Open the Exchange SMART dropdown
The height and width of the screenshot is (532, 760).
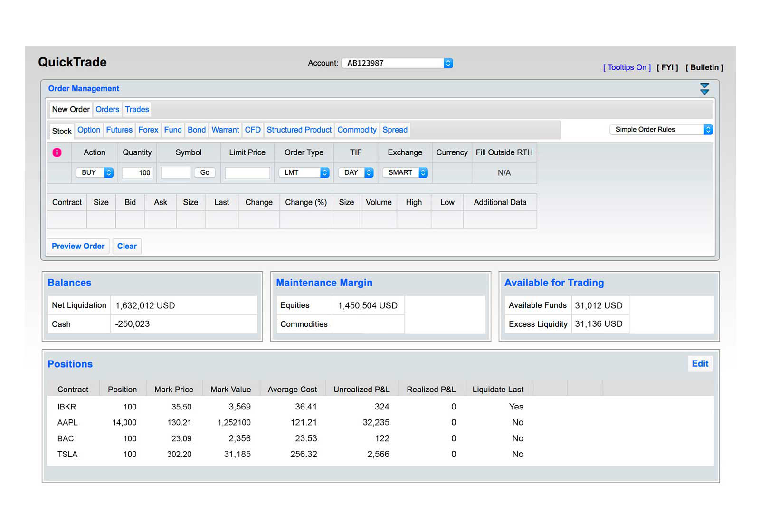point(405,172)
